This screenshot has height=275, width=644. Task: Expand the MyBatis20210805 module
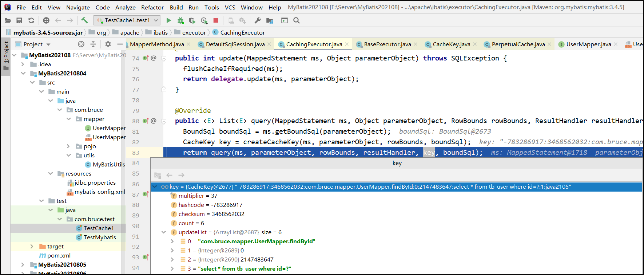23,264
